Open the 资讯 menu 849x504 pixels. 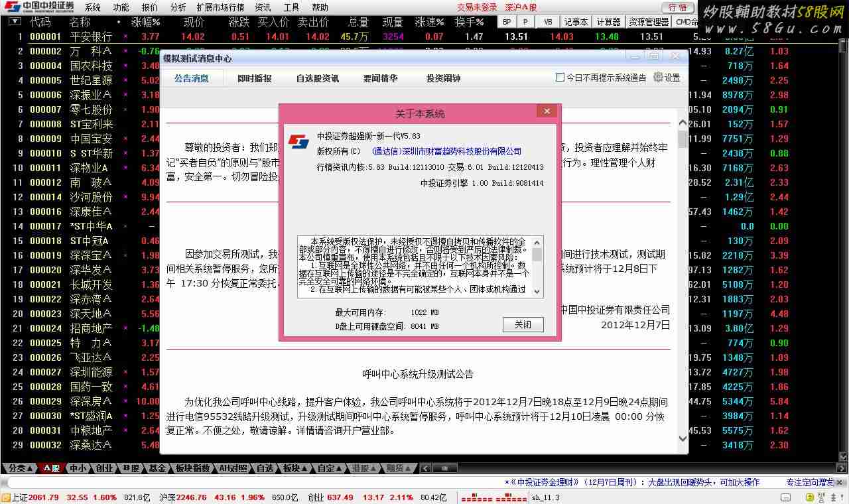(263, 7)
